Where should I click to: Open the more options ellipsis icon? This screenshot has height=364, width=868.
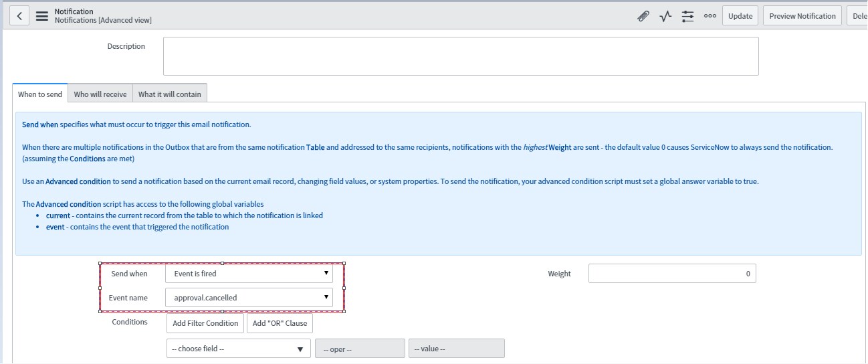[x=710, y=17]
